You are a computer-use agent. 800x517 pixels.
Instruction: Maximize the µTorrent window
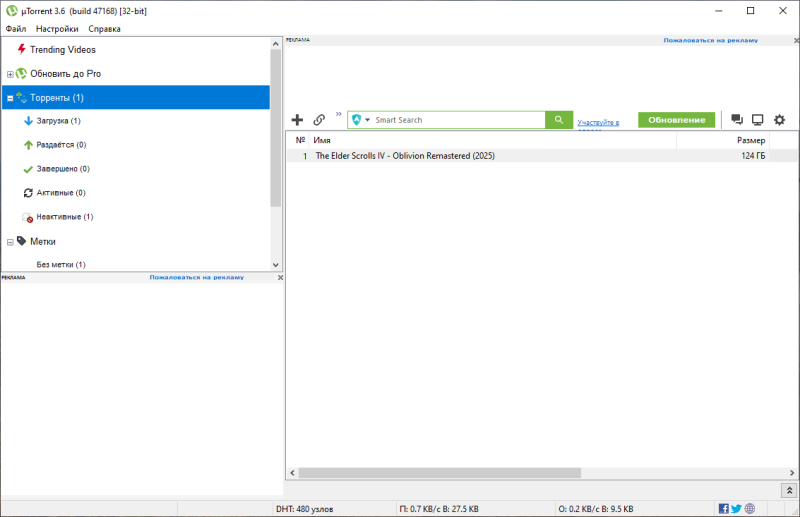(x=751, y=11)
